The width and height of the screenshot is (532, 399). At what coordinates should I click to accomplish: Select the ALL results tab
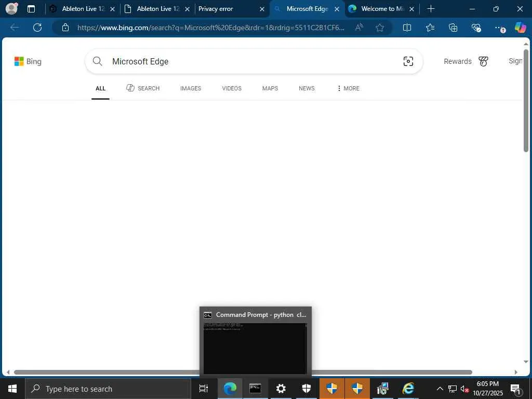(x=100, y=88)
